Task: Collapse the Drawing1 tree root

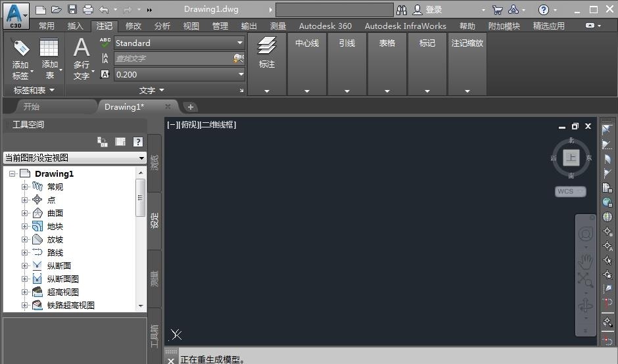Action: coord(12,173)
